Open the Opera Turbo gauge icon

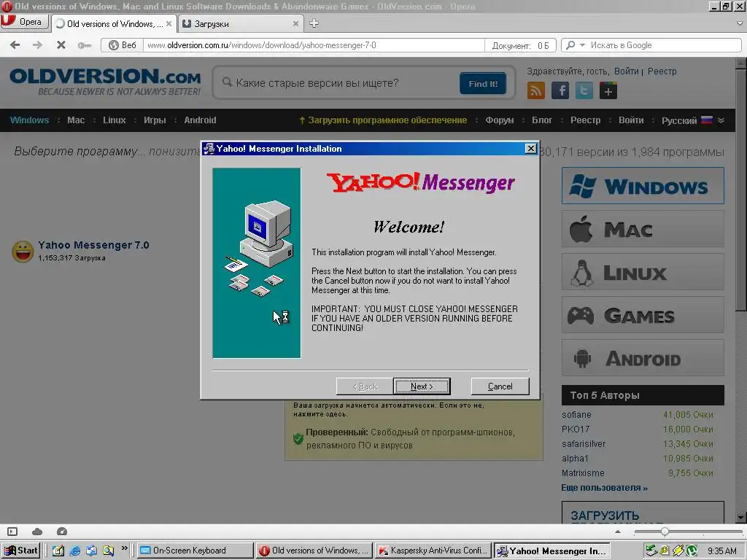tap(62, 532)
